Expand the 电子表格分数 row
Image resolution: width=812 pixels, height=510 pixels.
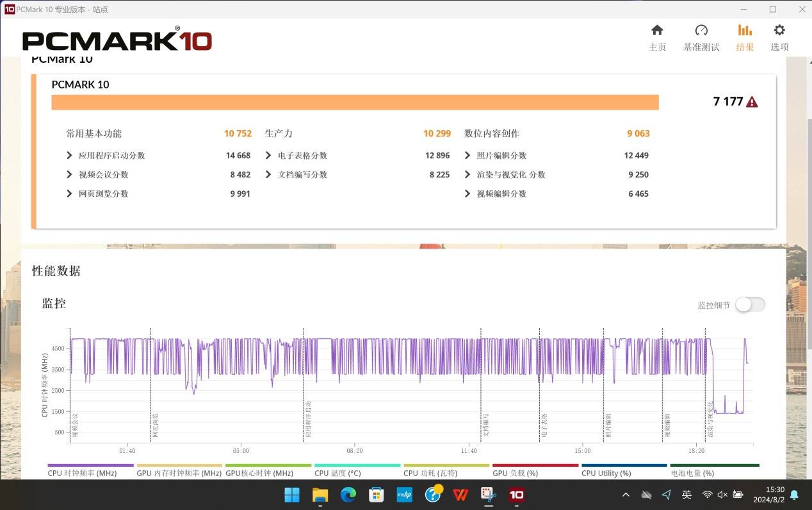(268, 156)
